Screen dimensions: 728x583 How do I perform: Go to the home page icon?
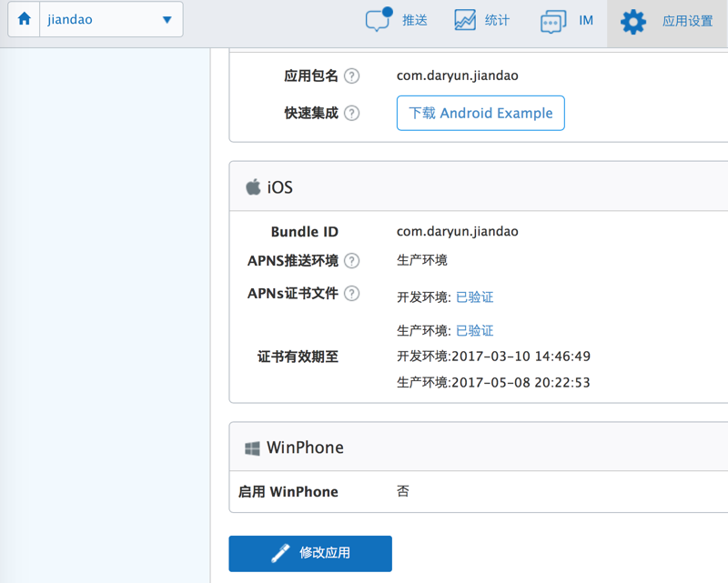25,19
